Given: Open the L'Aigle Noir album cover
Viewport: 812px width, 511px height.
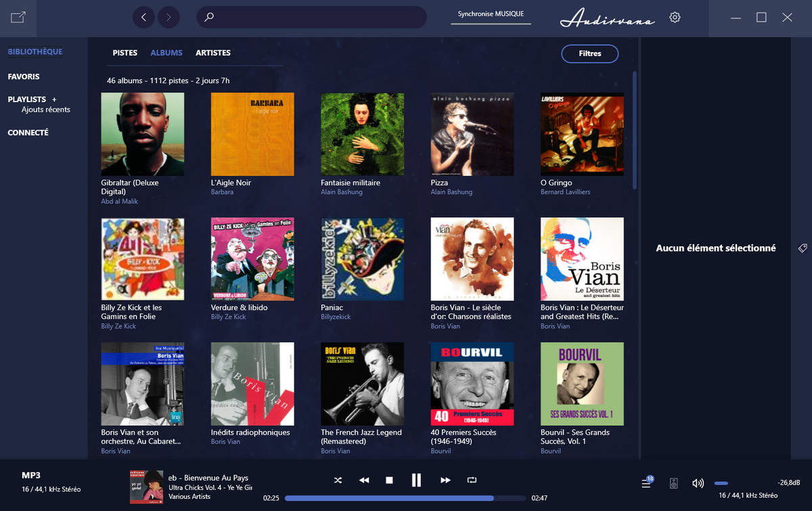Looking at the screenshot, I should tap(252, 134).
